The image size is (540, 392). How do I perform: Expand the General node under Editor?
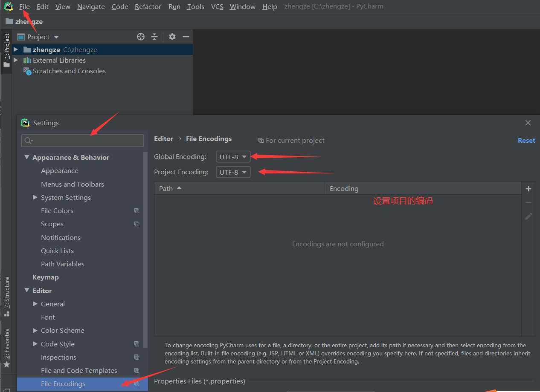pos(35,304)
